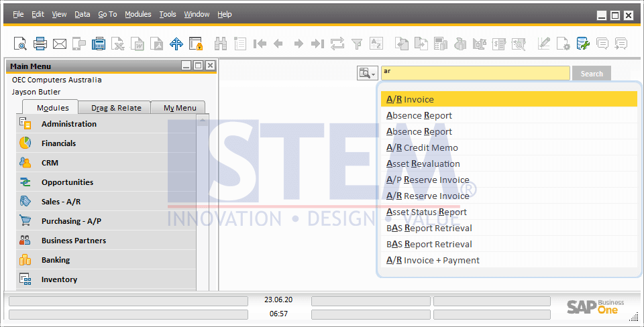
Task: Click the Filter funnel icon
Action: tap(357, 44)
